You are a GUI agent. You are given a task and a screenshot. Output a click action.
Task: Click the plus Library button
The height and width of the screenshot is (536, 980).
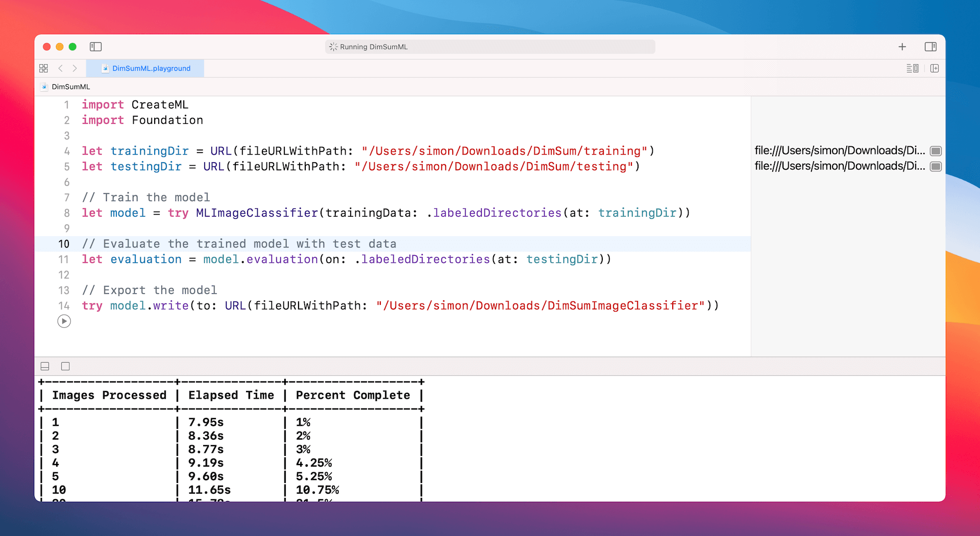[902, 47]
